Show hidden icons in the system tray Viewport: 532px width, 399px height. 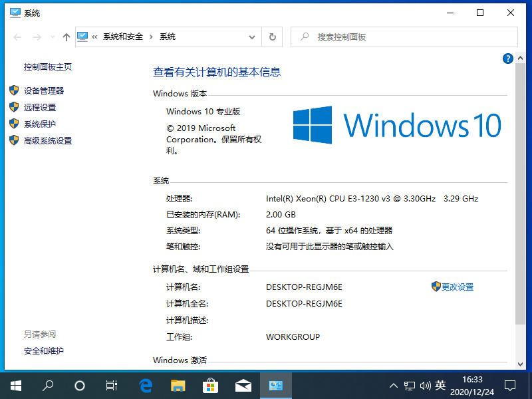pos(394,386)
